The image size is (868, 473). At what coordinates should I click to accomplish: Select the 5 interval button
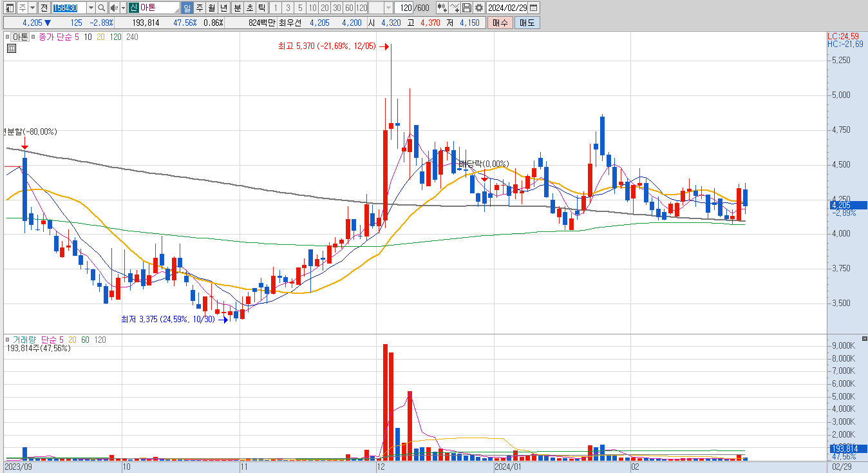[x=300, y=8]
